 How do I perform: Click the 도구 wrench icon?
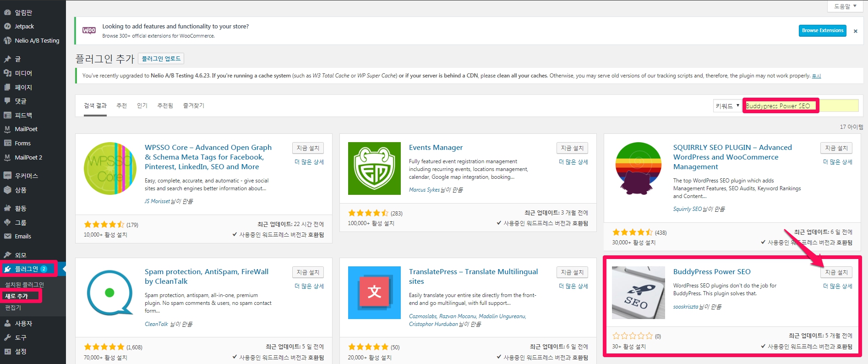pyautogui.click(x=7, y=337)
